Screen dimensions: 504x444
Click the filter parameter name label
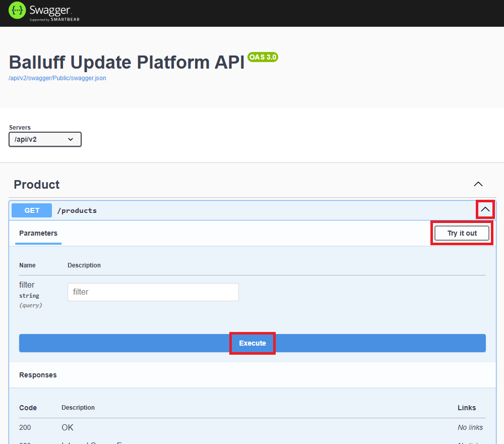click(27, 285)
